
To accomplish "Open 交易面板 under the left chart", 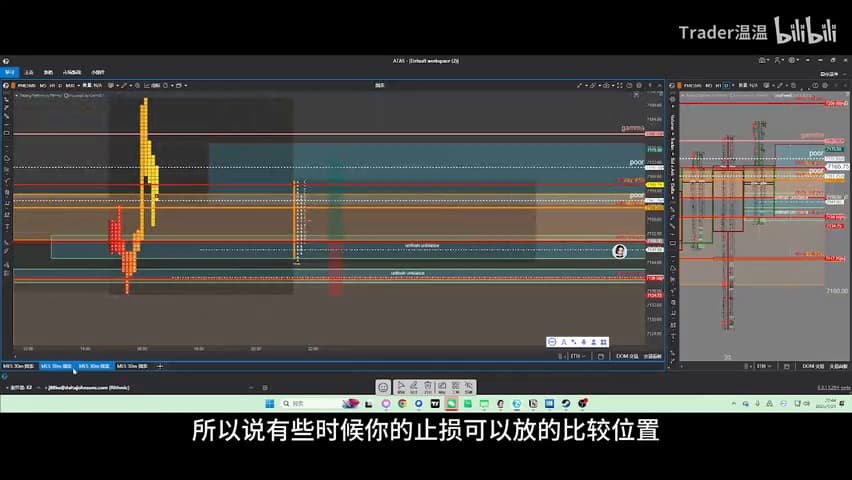I will coord(653,356).
